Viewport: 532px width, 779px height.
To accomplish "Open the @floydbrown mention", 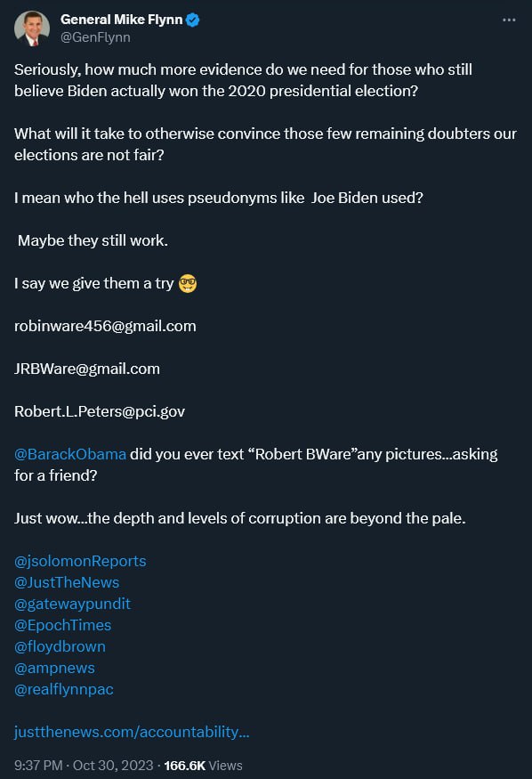I will [60, 646].
